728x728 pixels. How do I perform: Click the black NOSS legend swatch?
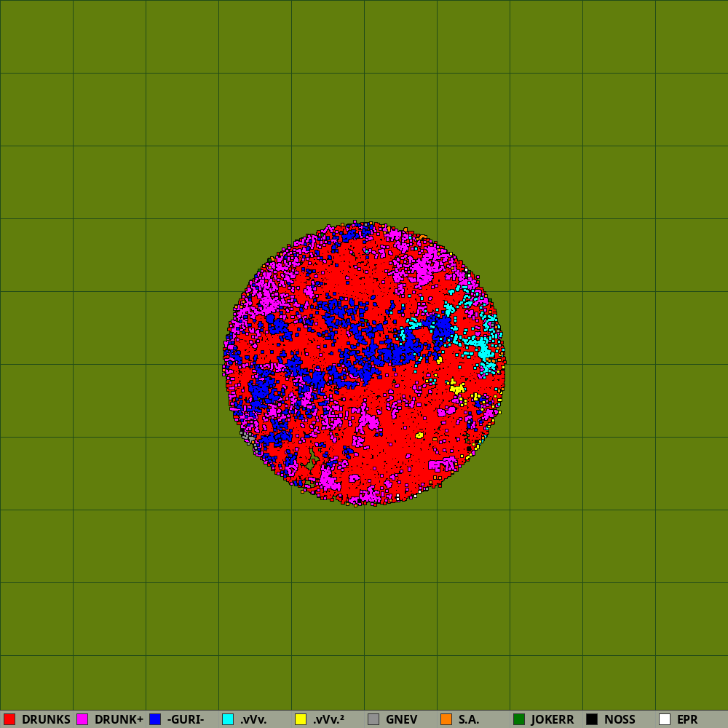click(x=592, y=719)
